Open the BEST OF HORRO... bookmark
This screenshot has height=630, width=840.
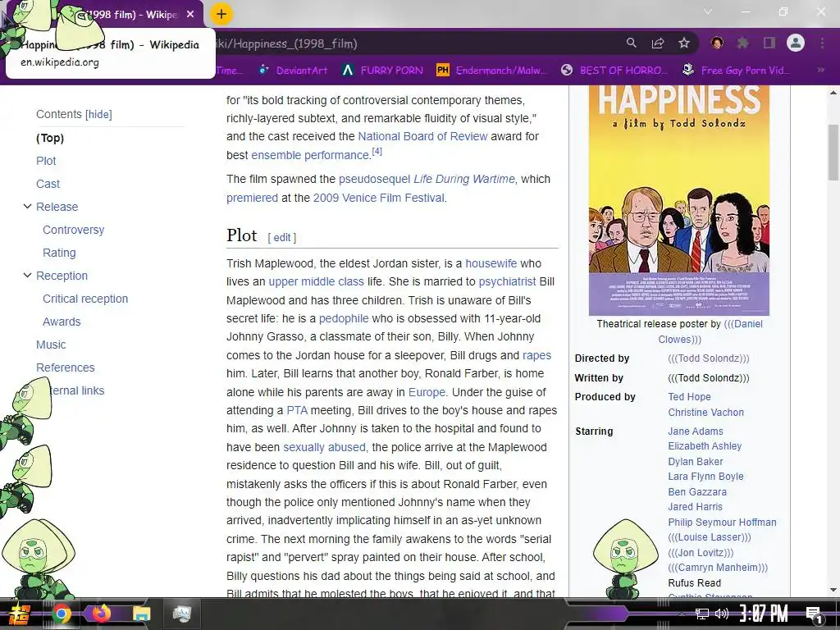(x=614, y=71)
